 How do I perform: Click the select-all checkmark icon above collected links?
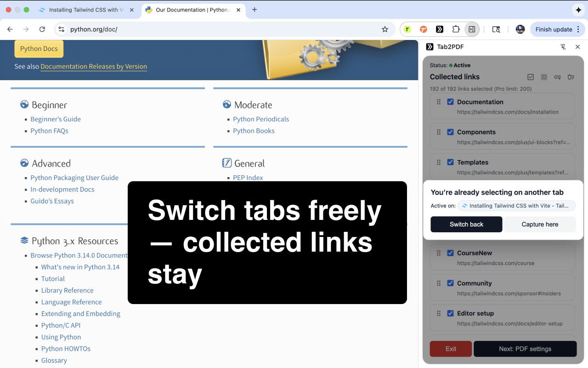(x=531, y=77)
